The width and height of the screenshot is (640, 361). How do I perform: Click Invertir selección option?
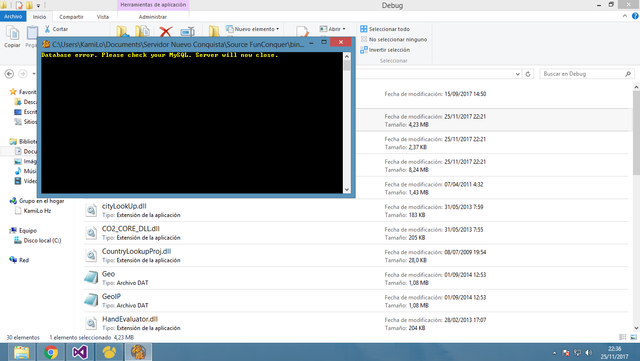[x=385, y=50]
